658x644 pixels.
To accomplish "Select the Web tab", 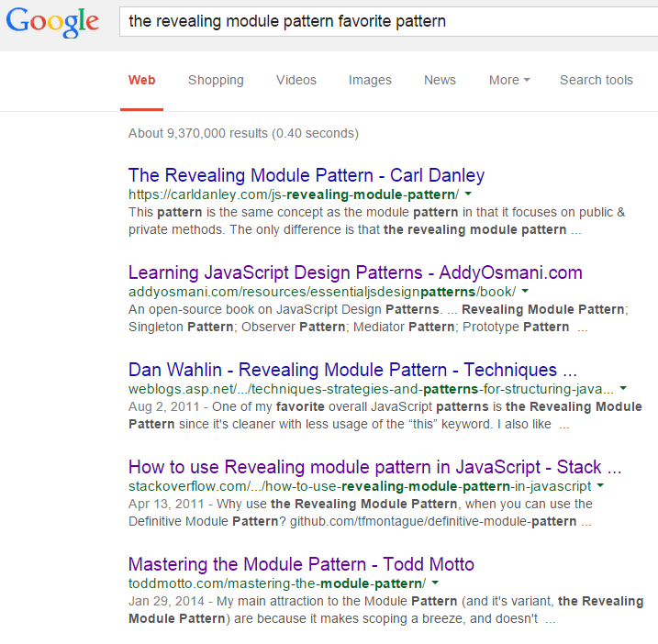I will (x=142, y=80).
